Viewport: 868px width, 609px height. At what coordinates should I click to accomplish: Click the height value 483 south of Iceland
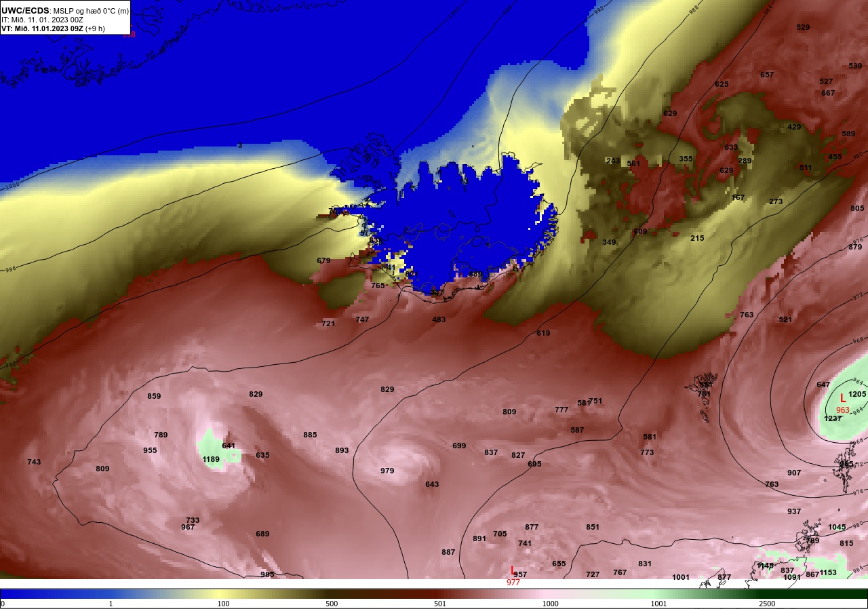[x=439, y=319]
